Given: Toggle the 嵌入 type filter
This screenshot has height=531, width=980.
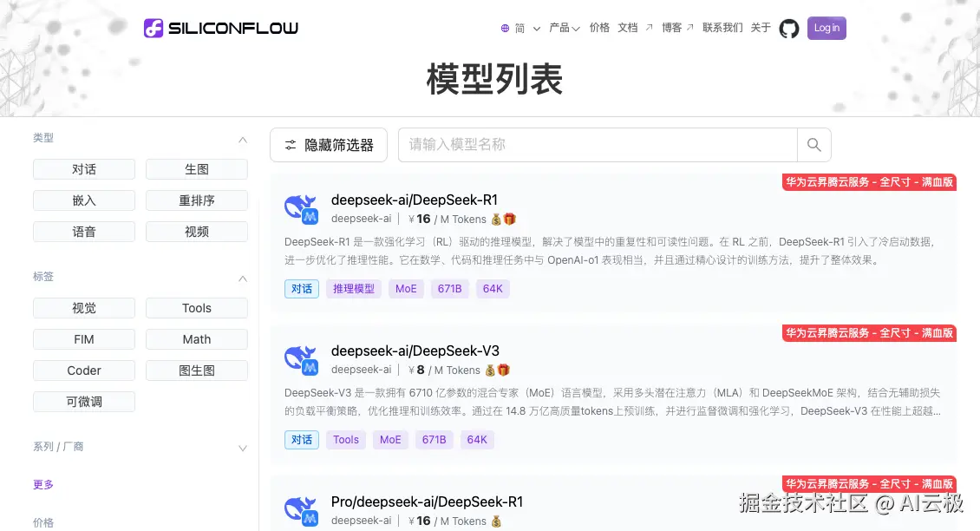Looking at the screenshot, I should (x=84, y=200).
